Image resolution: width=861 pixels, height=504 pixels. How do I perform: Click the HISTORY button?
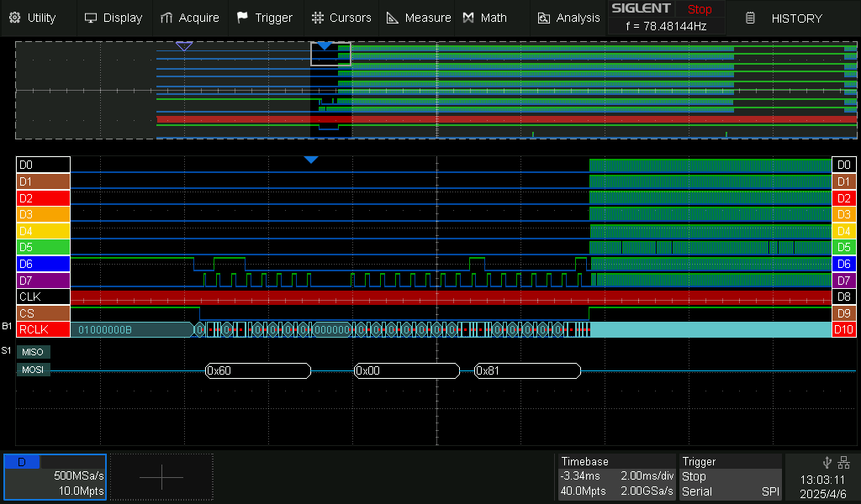pyautogui.click(x=784, y=18)
